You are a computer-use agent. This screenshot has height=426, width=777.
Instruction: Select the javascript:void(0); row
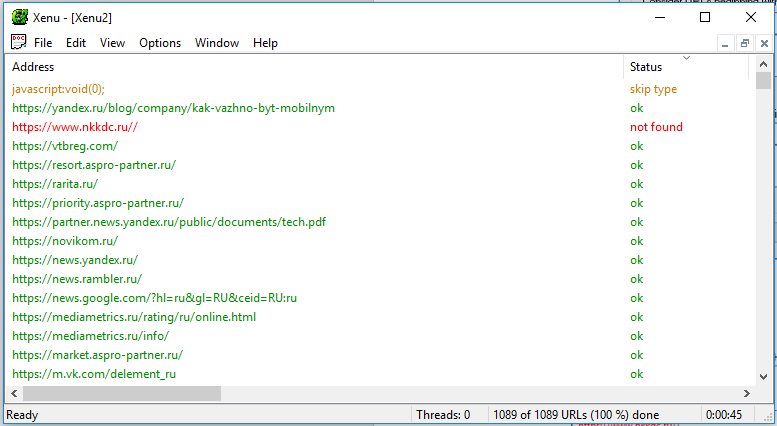(58, 89)
